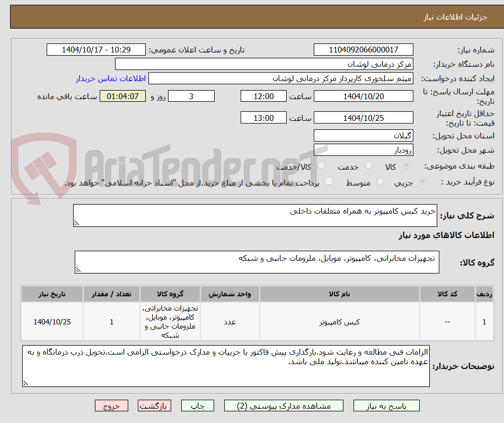Click the واحد شمارش column header

pos(229,294)
